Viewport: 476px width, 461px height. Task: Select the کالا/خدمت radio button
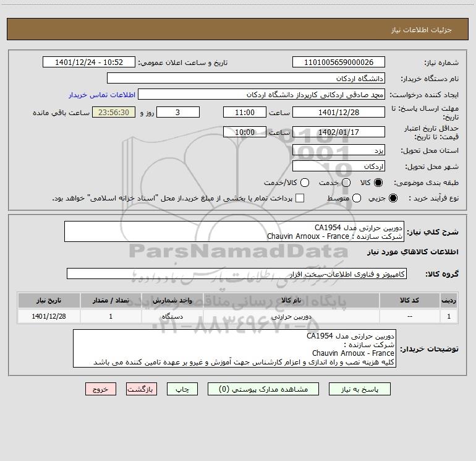tap(305, 183)
